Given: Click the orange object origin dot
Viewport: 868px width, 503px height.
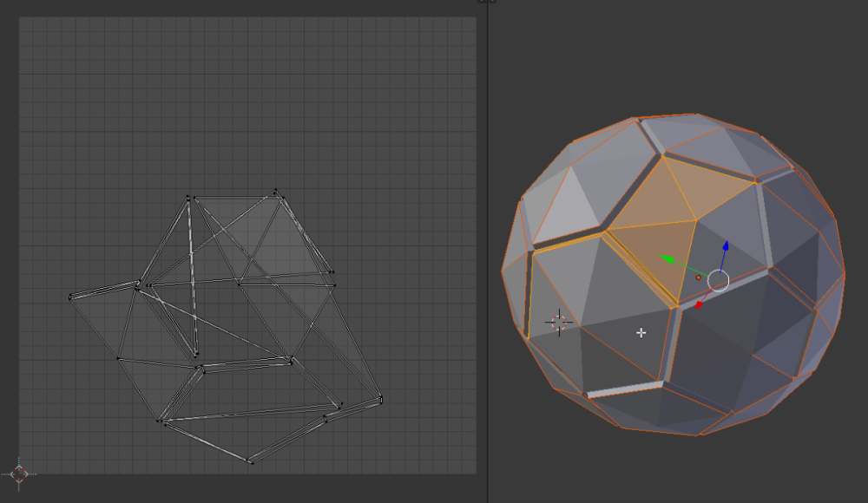Looking at the screenshot, I should click(699, 278).
